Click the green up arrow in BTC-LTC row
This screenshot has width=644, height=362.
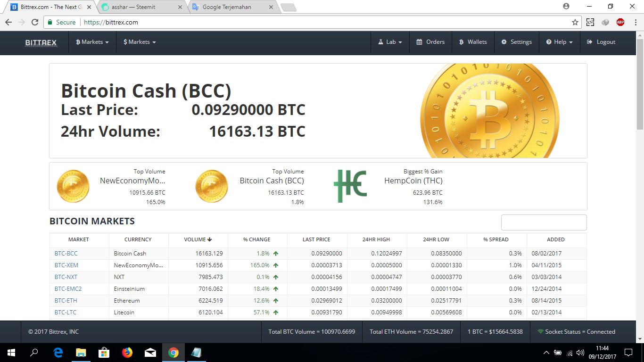(276, 313)
